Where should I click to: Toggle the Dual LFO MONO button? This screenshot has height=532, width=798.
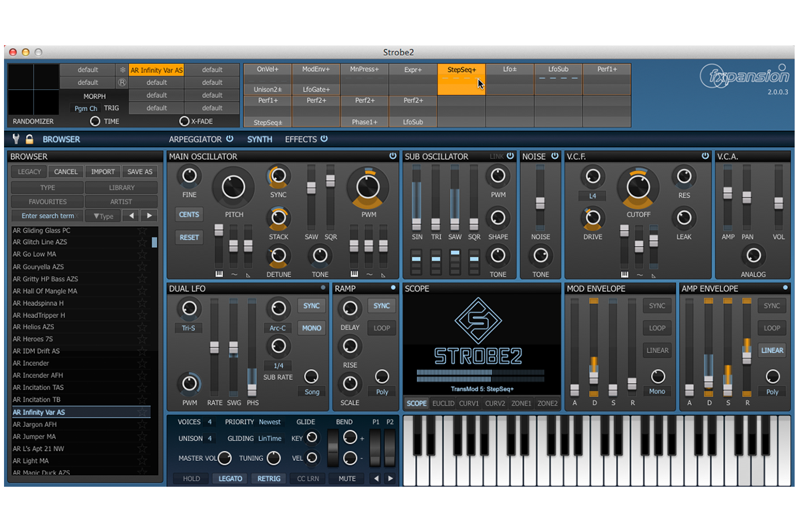point(311,328)
